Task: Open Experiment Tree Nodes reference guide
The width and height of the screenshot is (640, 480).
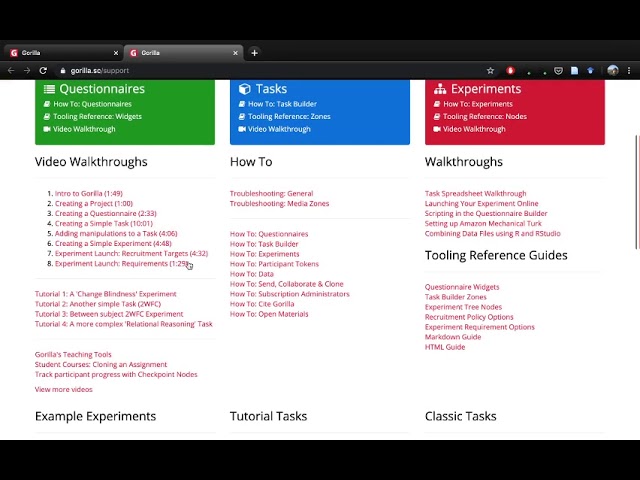Action: pos(463,307)
